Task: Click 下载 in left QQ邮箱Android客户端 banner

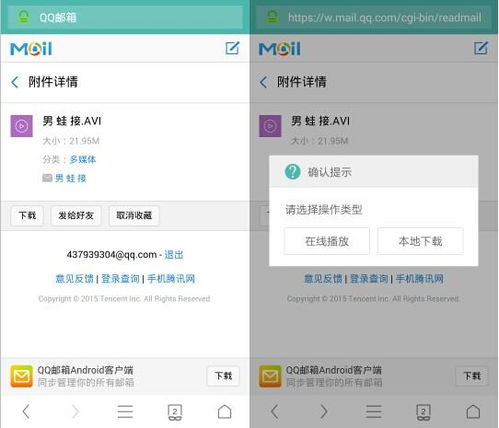Action: point(223,376)
